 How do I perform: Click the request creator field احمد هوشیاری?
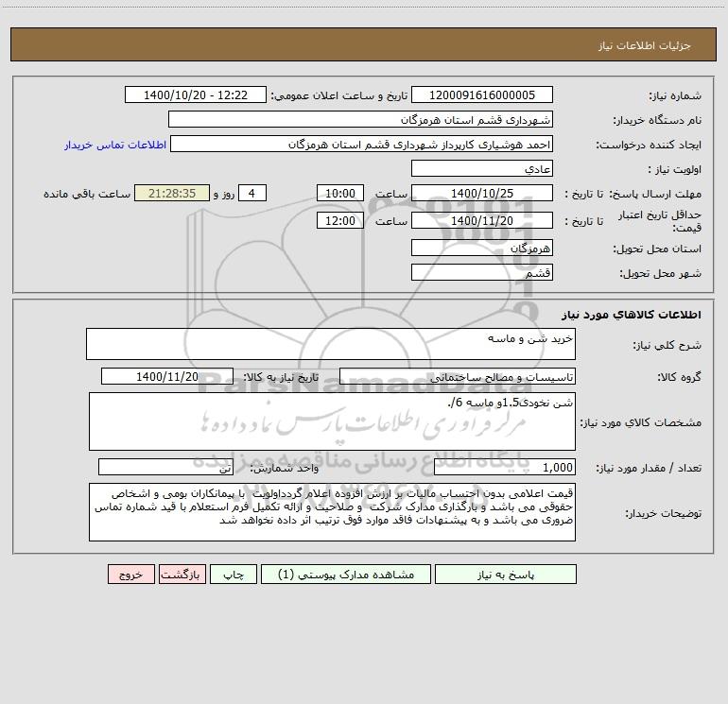[361, 144]
